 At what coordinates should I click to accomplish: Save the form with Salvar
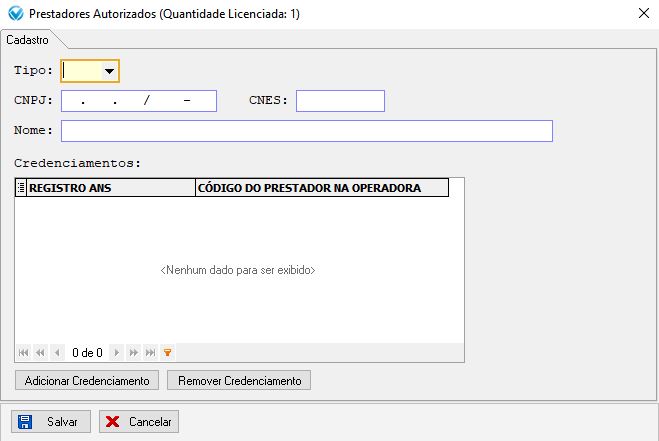[x=52, y=422]
